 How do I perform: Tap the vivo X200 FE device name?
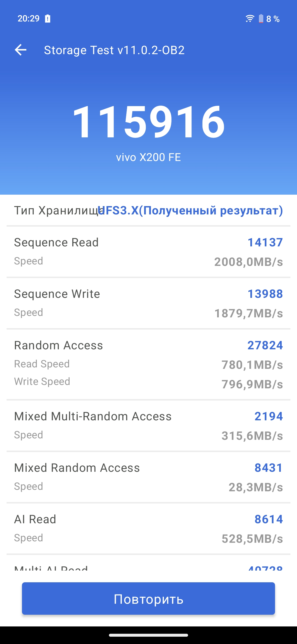click(x=148, y=157)
